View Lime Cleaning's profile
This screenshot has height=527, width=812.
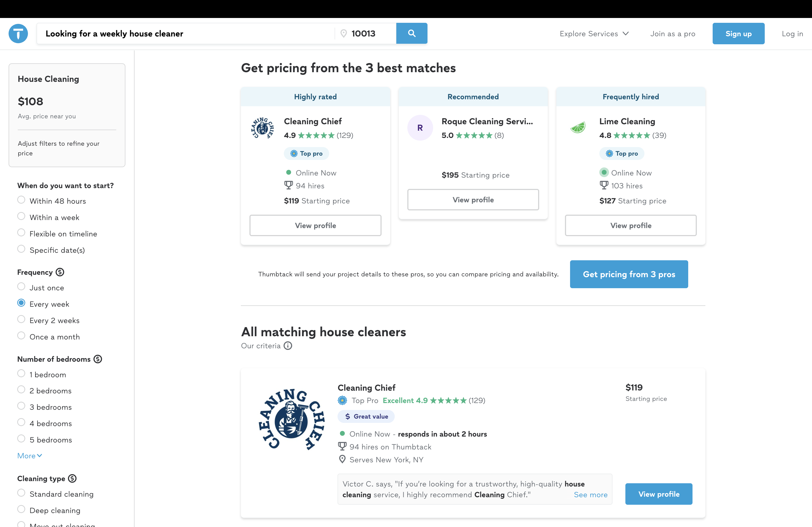tap(630, 225)
